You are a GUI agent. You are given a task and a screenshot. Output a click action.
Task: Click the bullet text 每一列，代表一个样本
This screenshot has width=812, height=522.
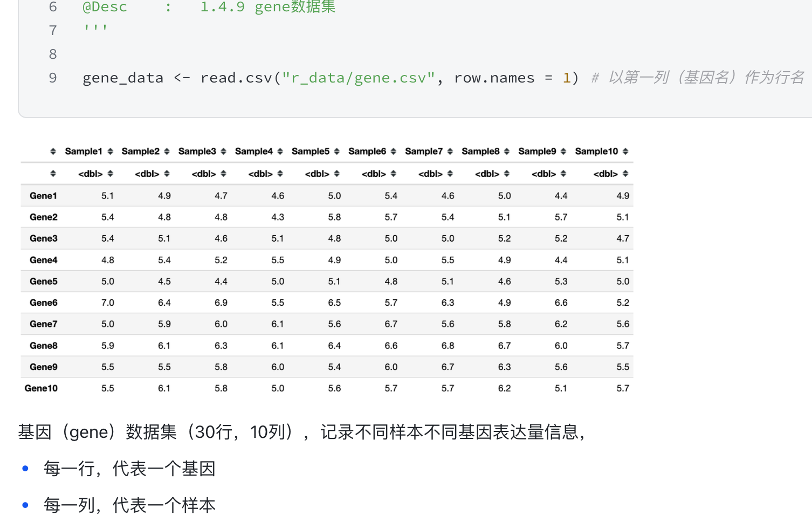coord(129,505)
